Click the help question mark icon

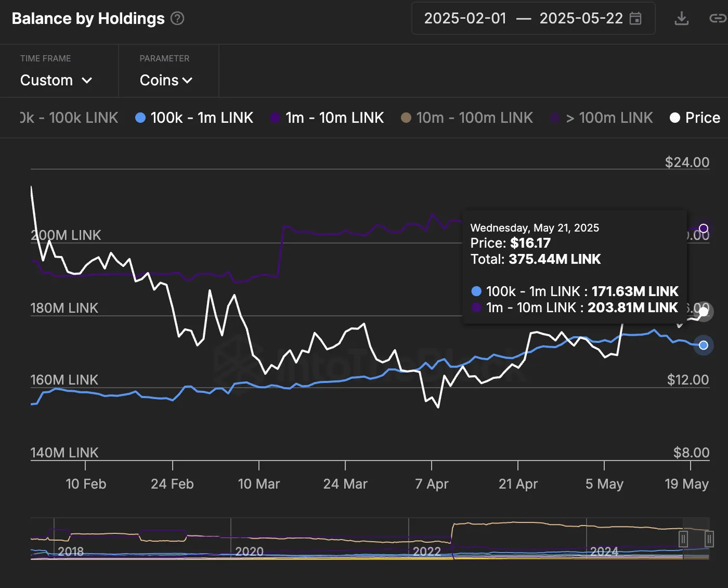tap(177, 19)
